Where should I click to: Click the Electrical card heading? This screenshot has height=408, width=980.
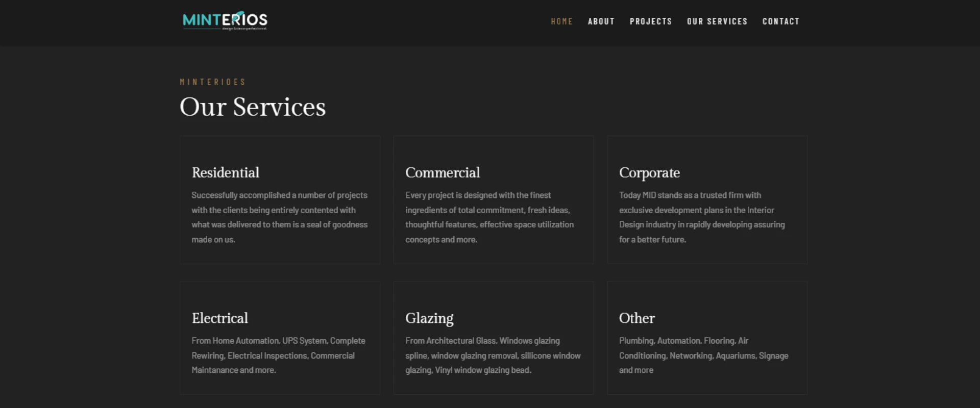pos(220,318)
